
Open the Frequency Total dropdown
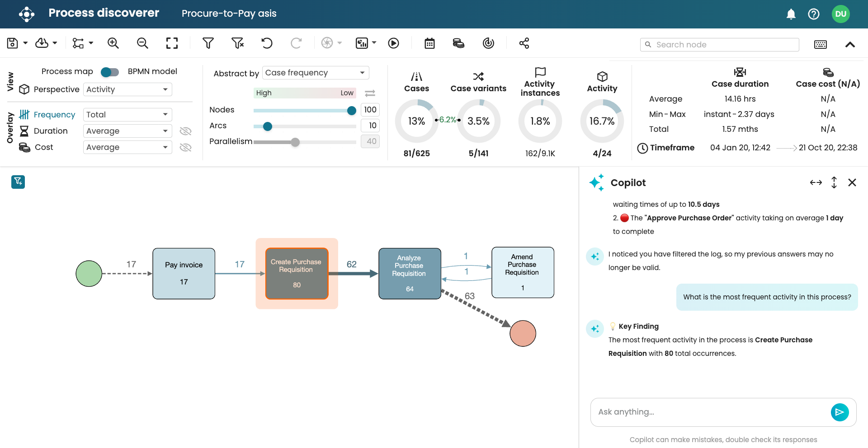[127, 115]
